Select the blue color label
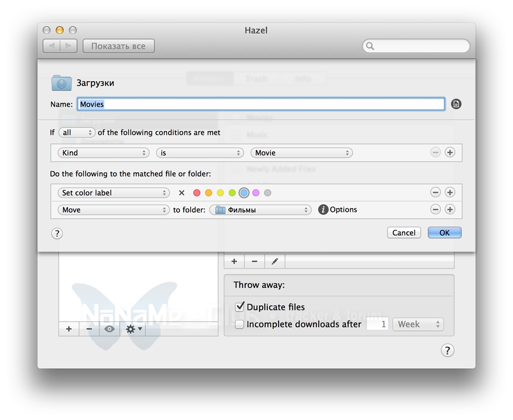Viewport: 513px width, 420px height. click(x=244, y=193)
